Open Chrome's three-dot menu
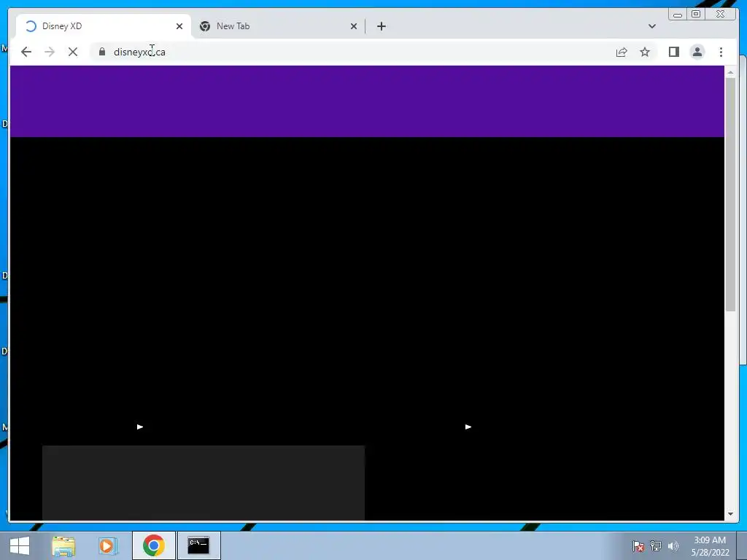The height and width of the screenshot is (560, 747). pyautogui.click(x=721, y=52)
